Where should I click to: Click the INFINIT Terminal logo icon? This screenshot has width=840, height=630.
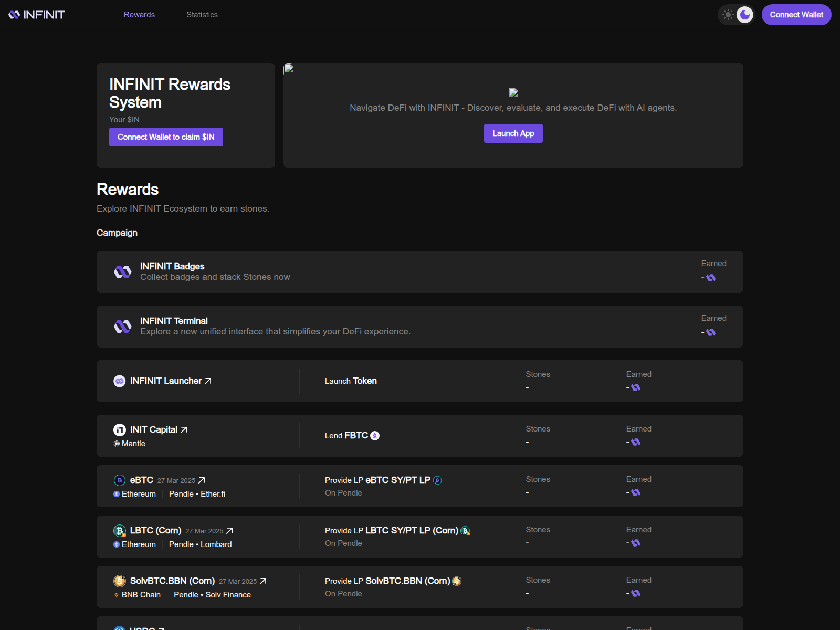pyautogui.click(x=123, y=327)
